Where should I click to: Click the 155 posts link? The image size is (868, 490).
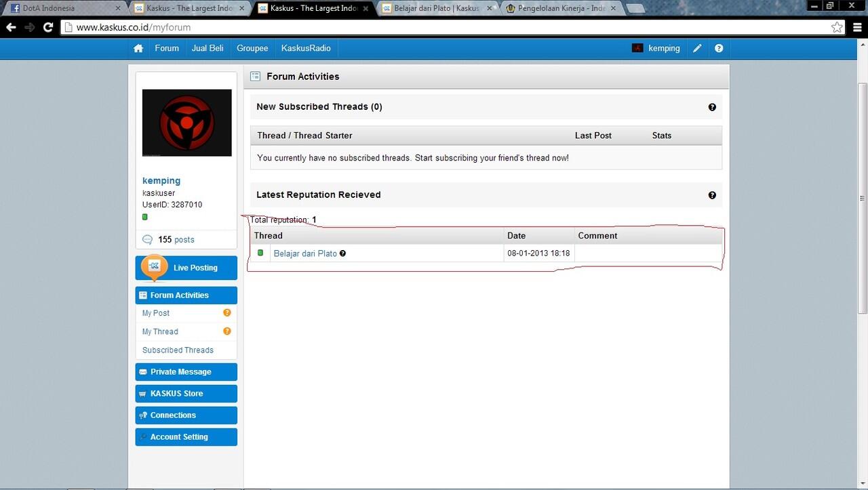point(176,239)
